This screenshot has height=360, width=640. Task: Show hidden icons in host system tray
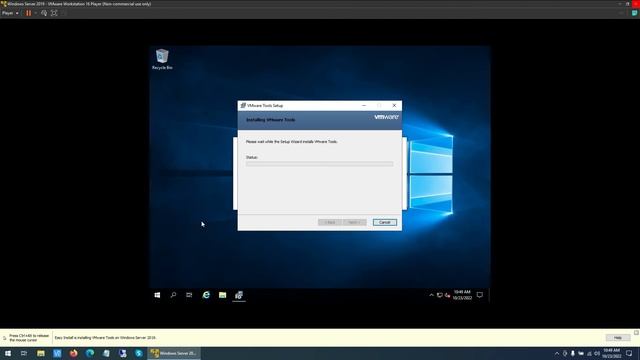pos(557,353)
